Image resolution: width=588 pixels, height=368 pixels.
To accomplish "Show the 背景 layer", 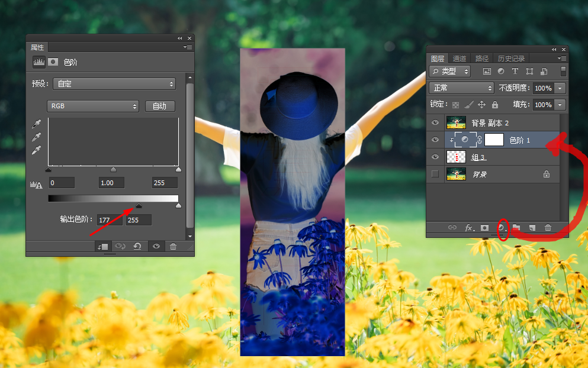I will pyautogui.click(x=435, y=174).
